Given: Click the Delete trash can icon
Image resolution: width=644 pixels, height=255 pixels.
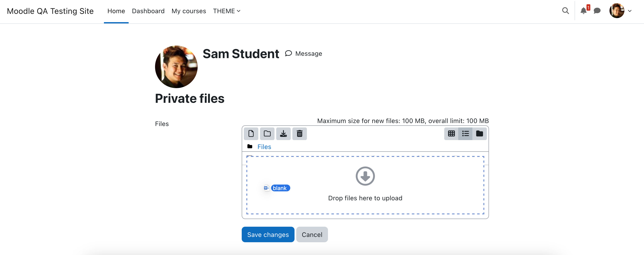Looking at the screenshot, I should coord(299,134).
